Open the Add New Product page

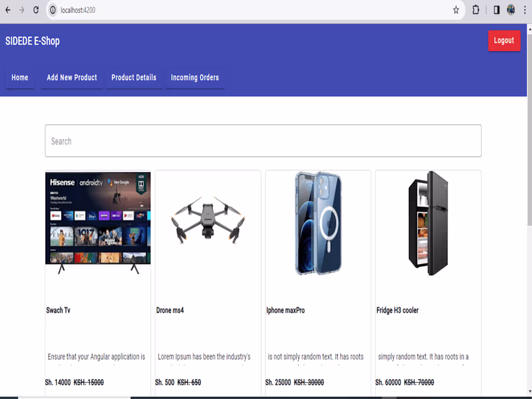(72, 77)
